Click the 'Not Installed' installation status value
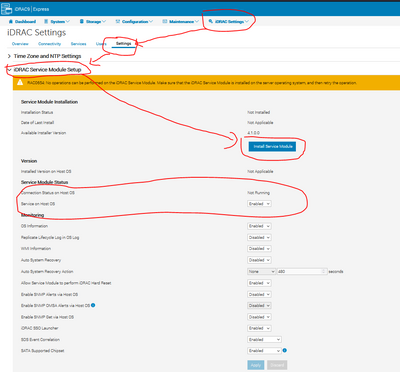 pyautogui.click(x=259, y=112)
